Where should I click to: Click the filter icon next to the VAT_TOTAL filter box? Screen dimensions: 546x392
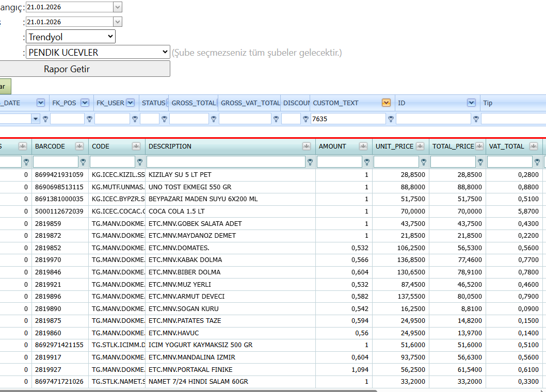pyautogui.click(x=537, y=162)
